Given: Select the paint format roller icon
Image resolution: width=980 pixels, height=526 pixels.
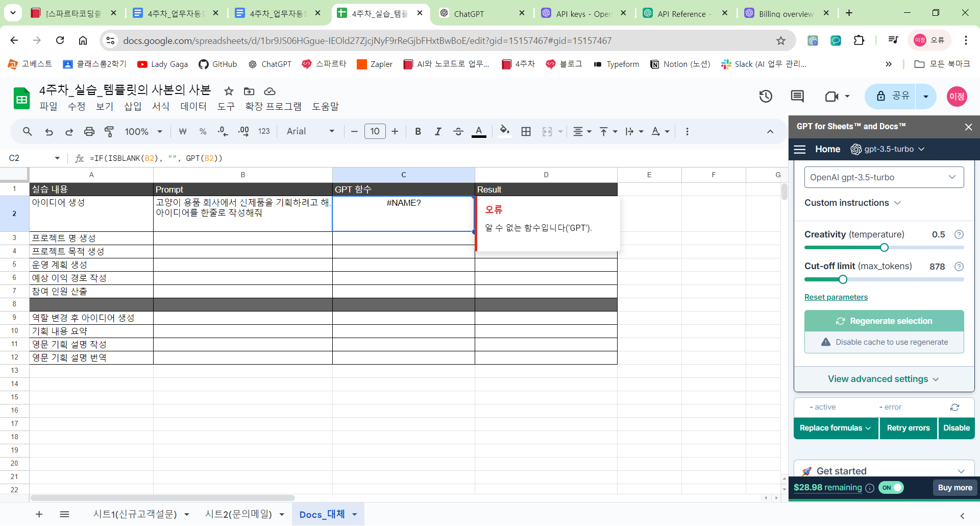Looking at the screenshot, I should point(109,132).
